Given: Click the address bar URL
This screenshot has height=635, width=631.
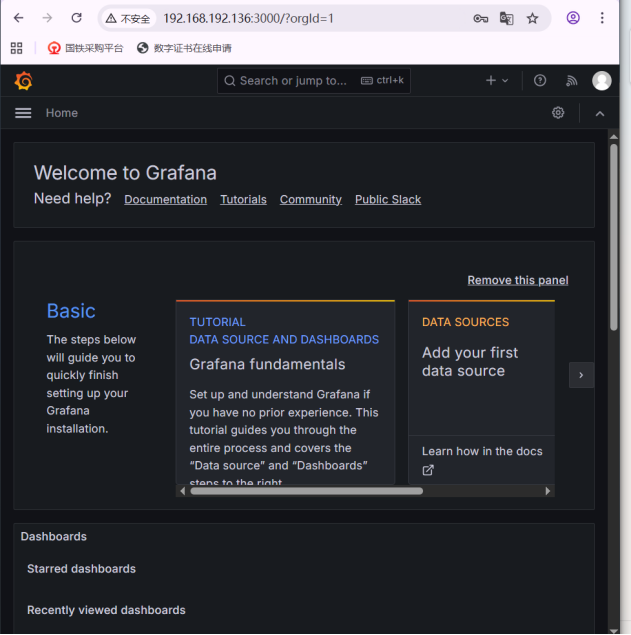Looking at the screenshot, I should [x=248, y=18].
